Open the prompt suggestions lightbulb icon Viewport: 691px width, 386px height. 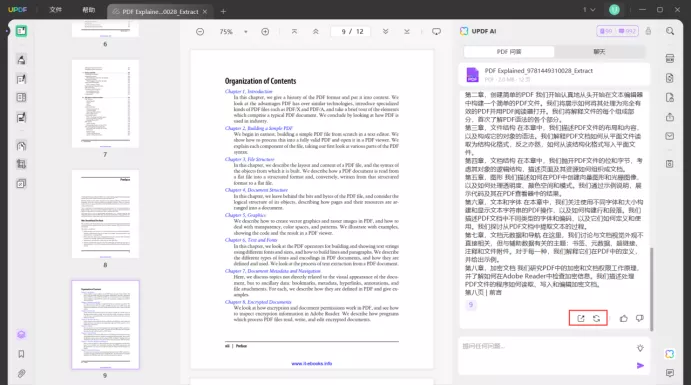[640, 348]
